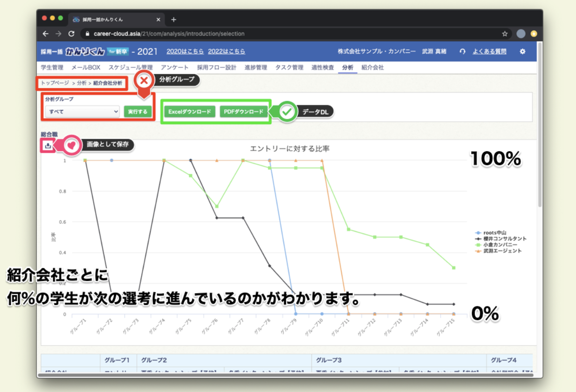This screenshot has width=576, height=392.
Task: Open a new browser tab with plus
Action: coord(174,20)
